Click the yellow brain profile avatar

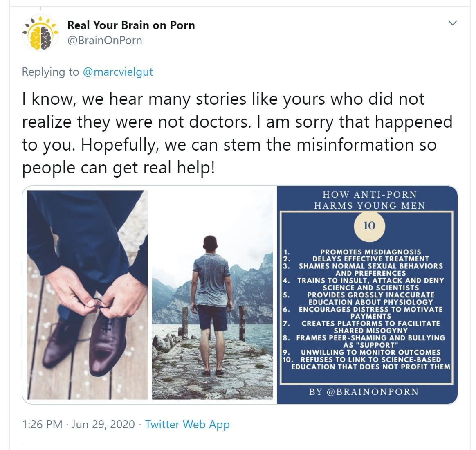pos(40,32)
